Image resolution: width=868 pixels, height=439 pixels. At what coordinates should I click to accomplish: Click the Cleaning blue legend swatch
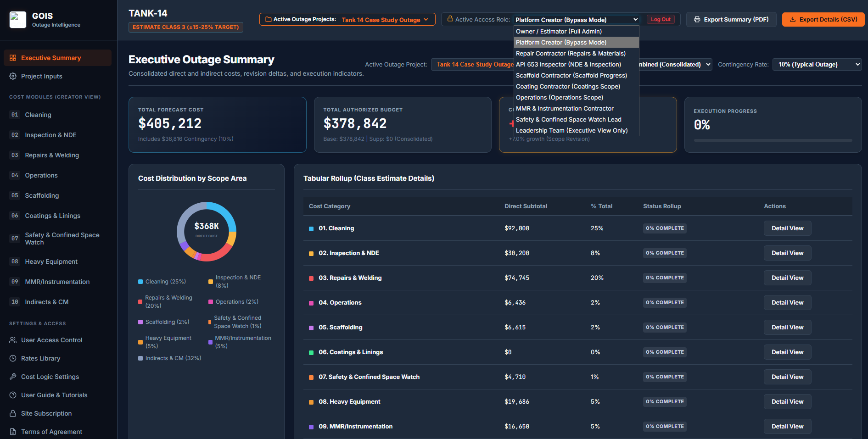[x=140, y=282]
